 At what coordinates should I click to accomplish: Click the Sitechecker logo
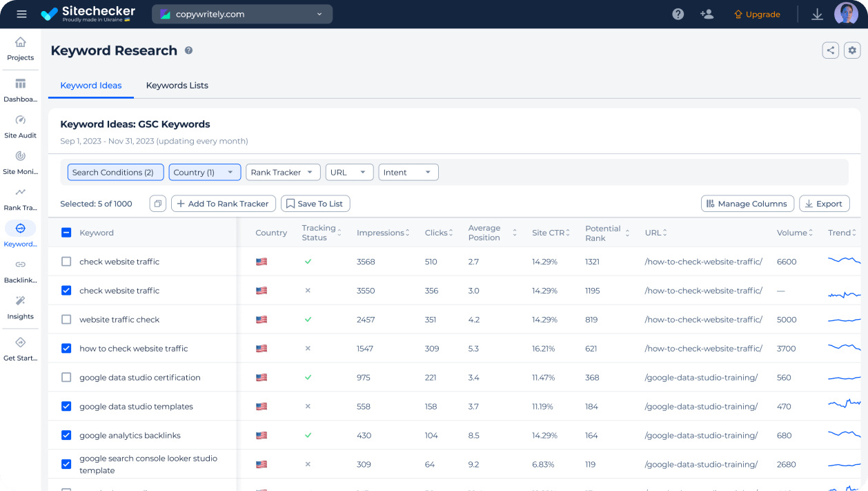88,14
